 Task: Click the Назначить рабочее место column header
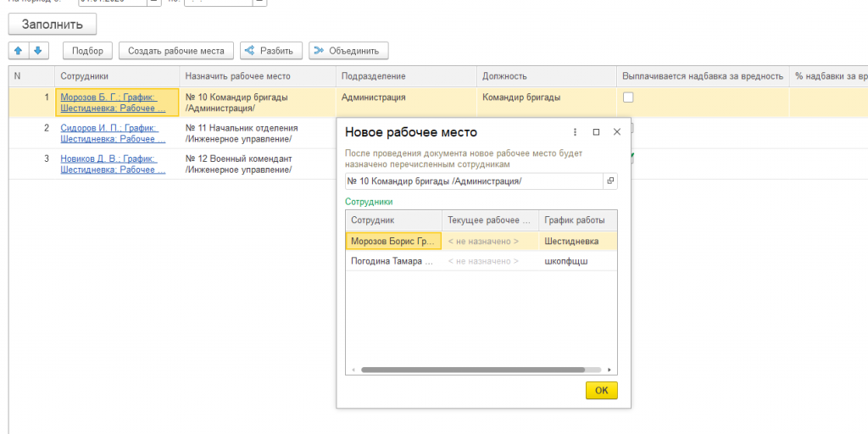[258, 76]
